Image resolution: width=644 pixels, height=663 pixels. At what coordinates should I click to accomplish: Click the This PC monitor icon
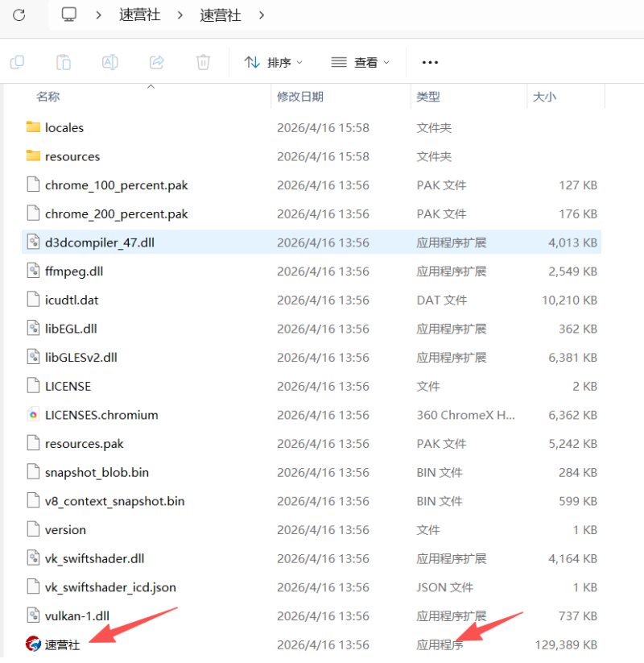70,15
